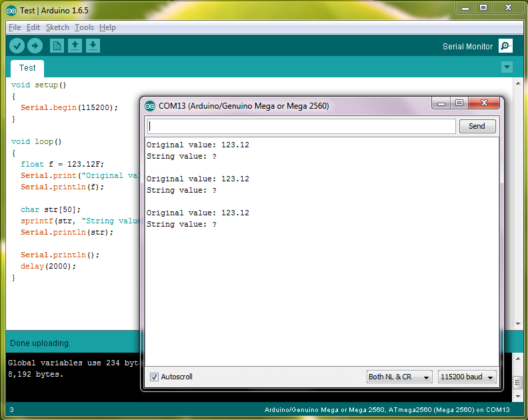
Task: Toggle the Autoscroll checkbox
Action: [154, 377]
